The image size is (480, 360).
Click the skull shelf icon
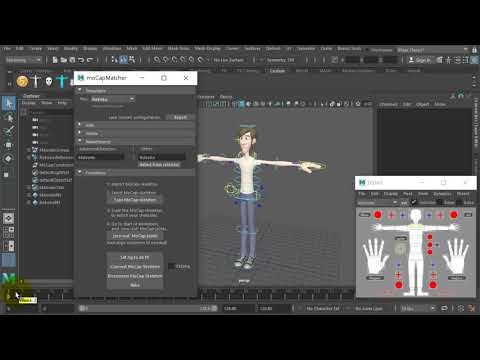(x=49, y=81)
